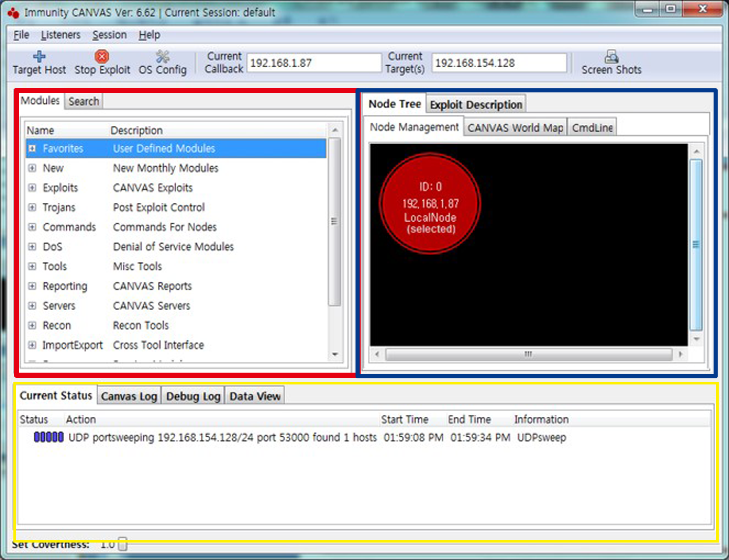Expand the New module group
This screenshot has width=729, height=560.
tap(32, 168)
